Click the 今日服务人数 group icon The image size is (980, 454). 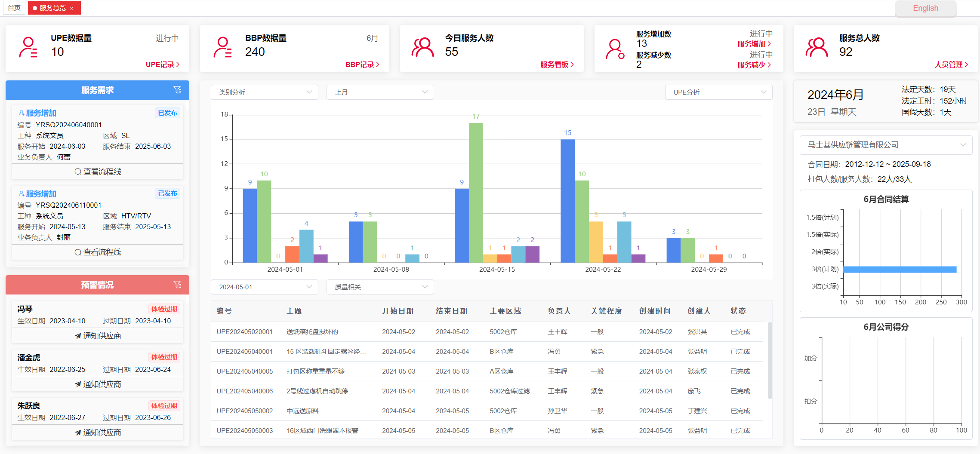[x=422, y=47]
